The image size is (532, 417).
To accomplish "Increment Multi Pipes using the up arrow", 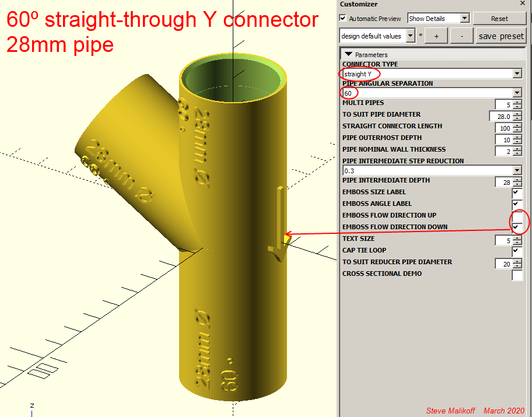I will (517, 102).
